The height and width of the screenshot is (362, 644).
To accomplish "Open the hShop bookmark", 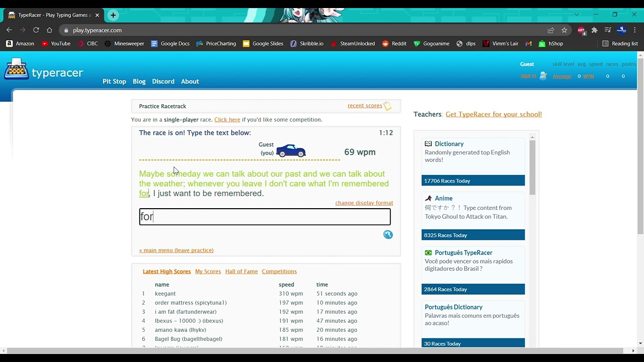I will tap(550, 44).
